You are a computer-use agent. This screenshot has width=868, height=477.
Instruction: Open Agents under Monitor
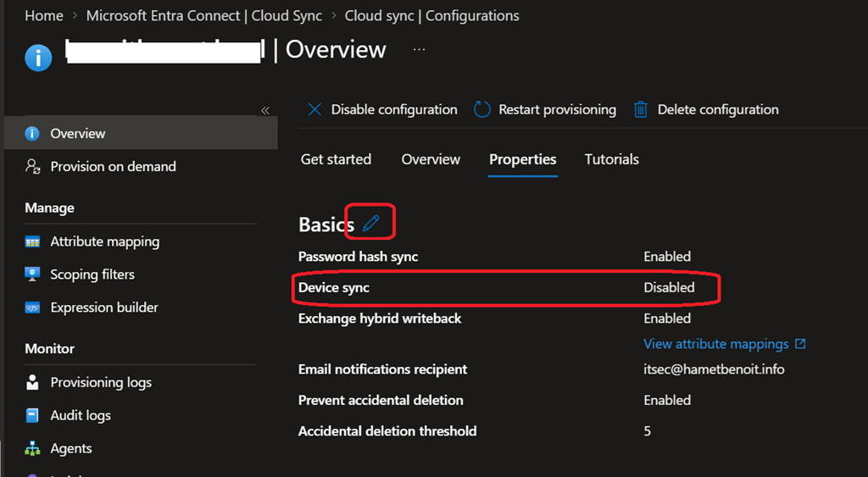71,449
